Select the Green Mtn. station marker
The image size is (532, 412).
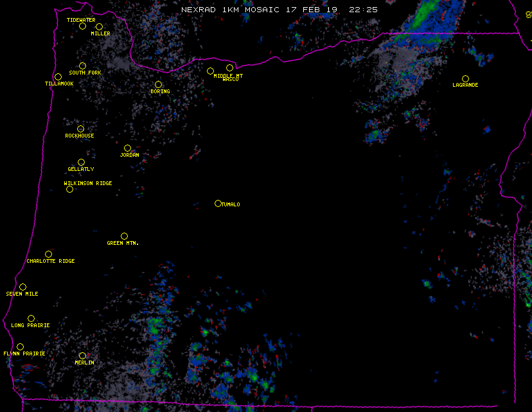124,236
